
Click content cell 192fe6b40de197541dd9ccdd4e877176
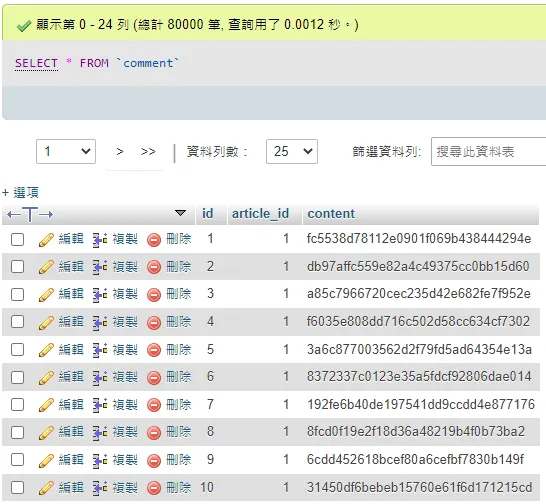(421, 404)
